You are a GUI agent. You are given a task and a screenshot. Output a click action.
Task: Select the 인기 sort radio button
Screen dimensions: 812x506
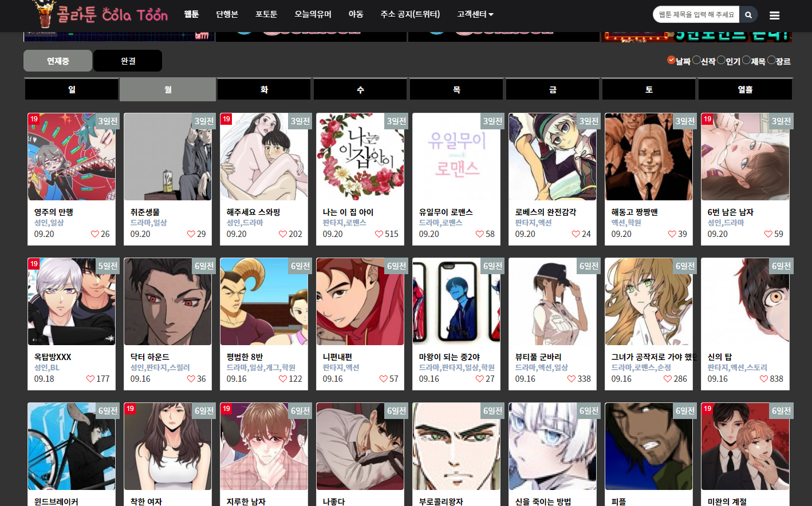(x=722, y=60)
